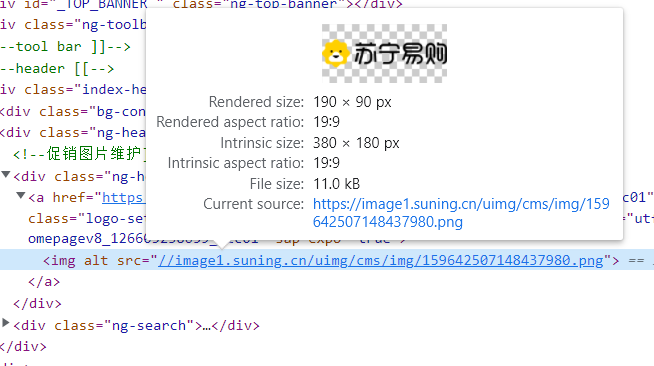Click the https href link in anchor tag
This screenshot has width=654, height=366.
point(123,197)
